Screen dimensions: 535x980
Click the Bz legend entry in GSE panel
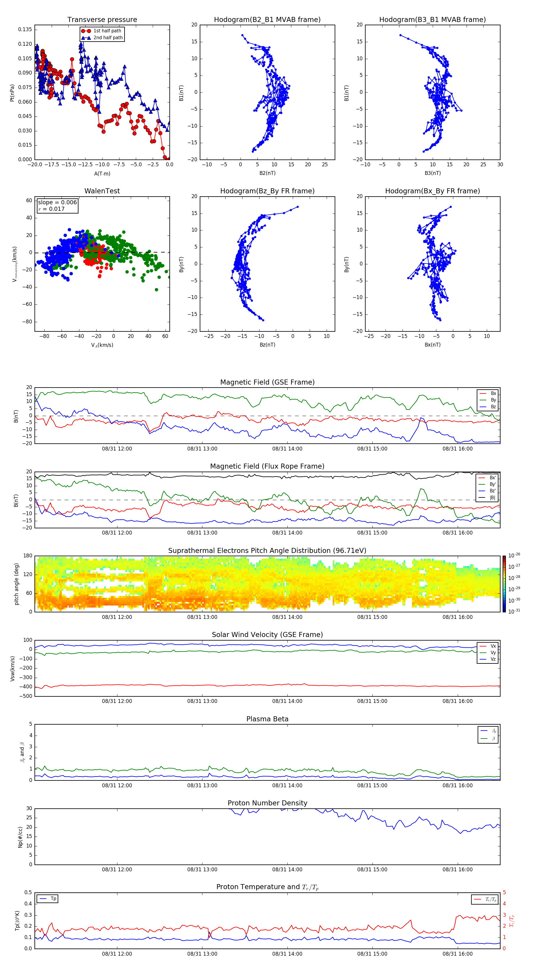488,407
